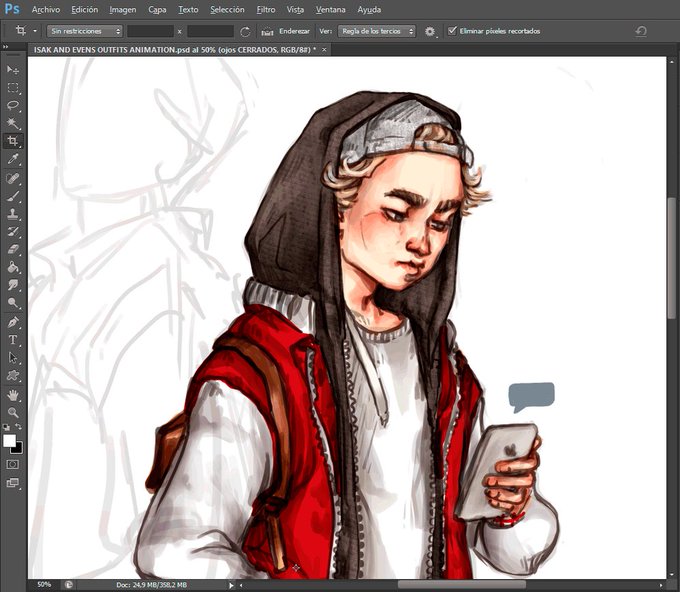Click the Straighten (Enderezar) level icon
This screenshot has height=592, width=680.
(x=267, y=32)
